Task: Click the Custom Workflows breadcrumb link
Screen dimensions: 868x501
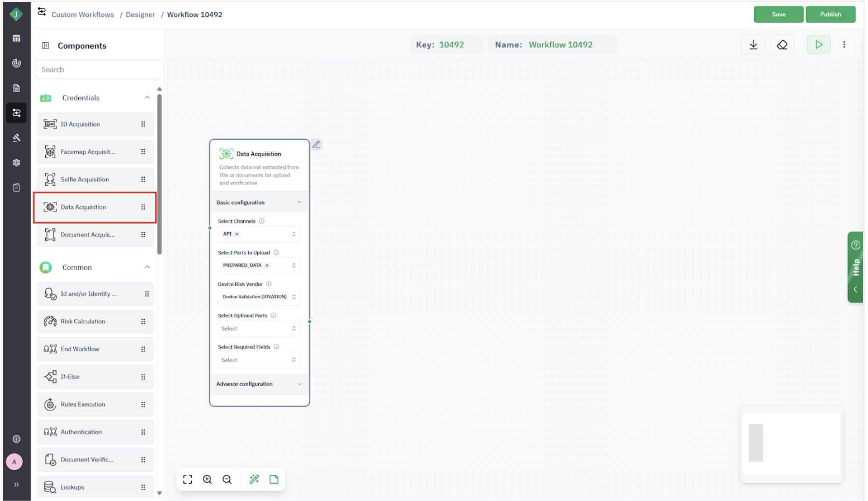Action: pyautogui.click(x=83, y=14)
